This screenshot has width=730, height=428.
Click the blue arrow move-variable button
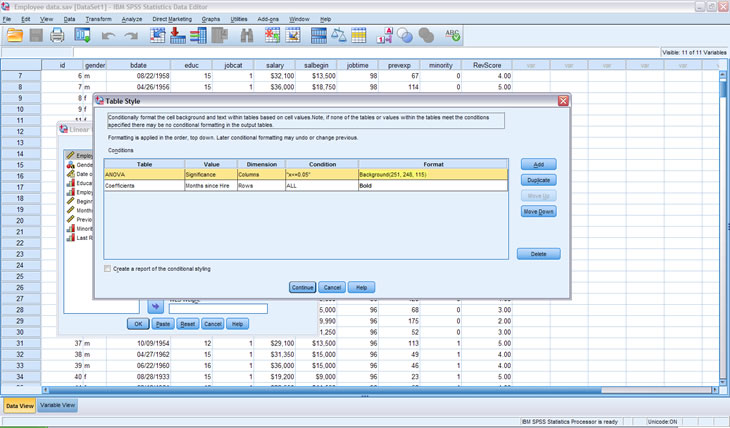(x=156, y=308)
